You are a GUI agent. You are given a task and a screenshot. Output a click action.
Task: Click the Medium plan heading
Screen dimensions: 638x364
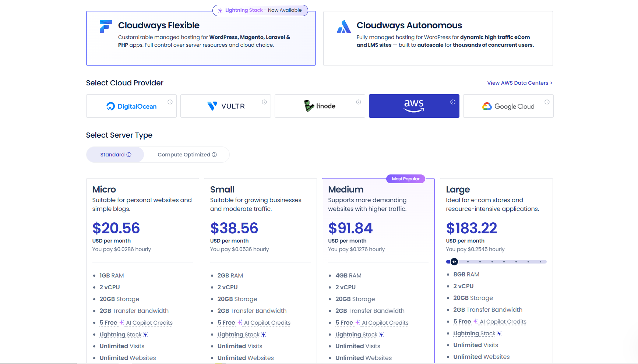point(346,190)
